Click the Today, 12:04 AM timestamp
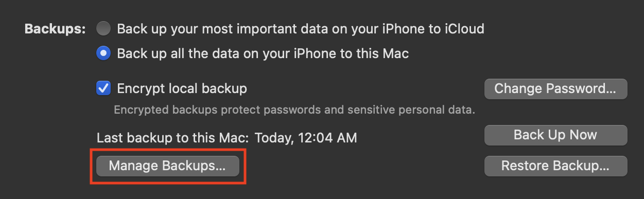 pos(306,138)
